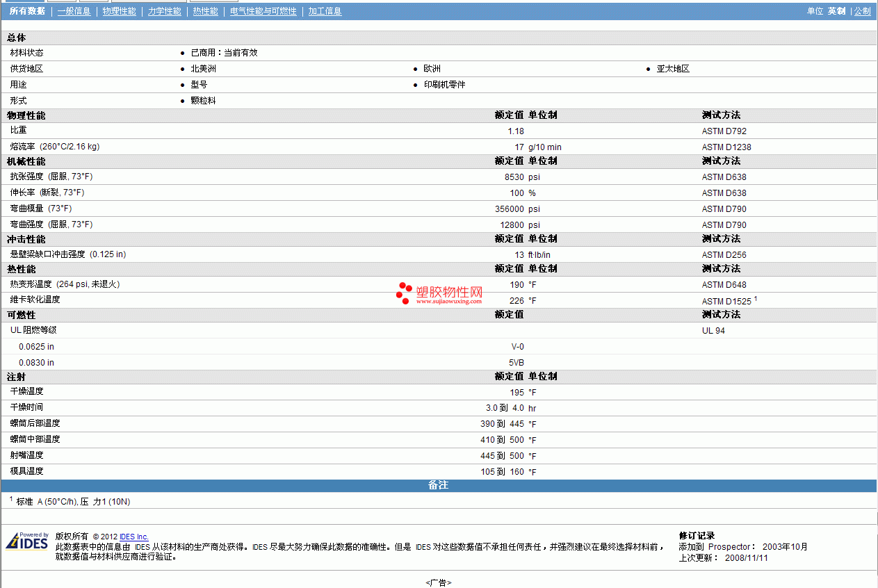
Task: Click 颗粒料 form entry
Action: [x=203, y=101]
